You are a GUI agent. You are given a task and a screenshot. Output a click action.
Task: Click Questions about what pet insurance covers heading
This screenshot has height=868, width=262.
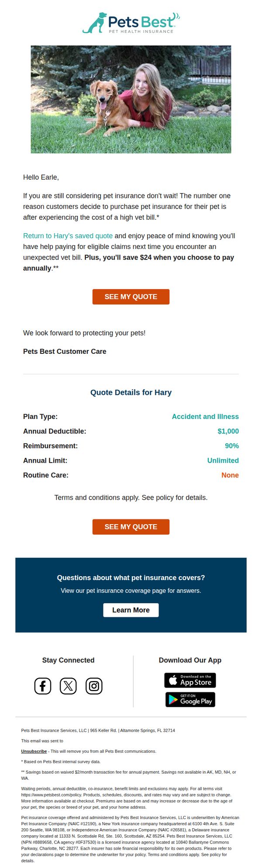[131, 578]
